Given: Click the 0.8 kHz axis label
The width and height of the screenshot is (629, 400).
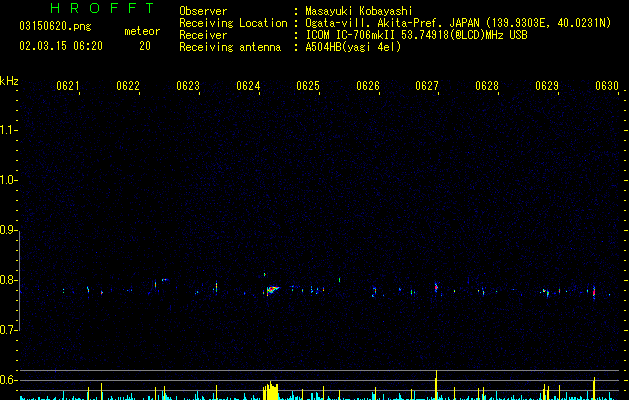Looking at the screenshot, I should (x=8, y=280).
